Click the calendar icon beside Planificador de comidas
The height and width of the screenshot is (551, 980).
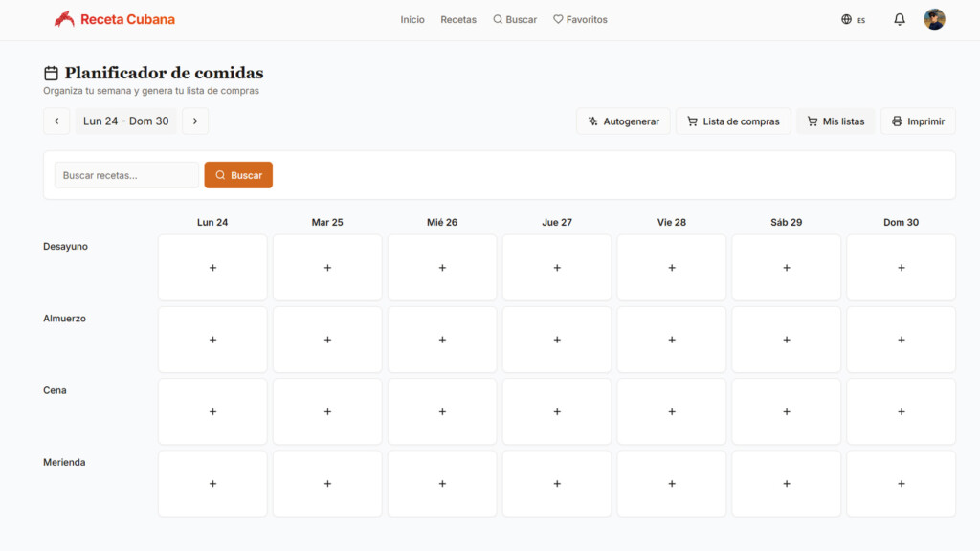pyautogui.click(x=50, y=72)
